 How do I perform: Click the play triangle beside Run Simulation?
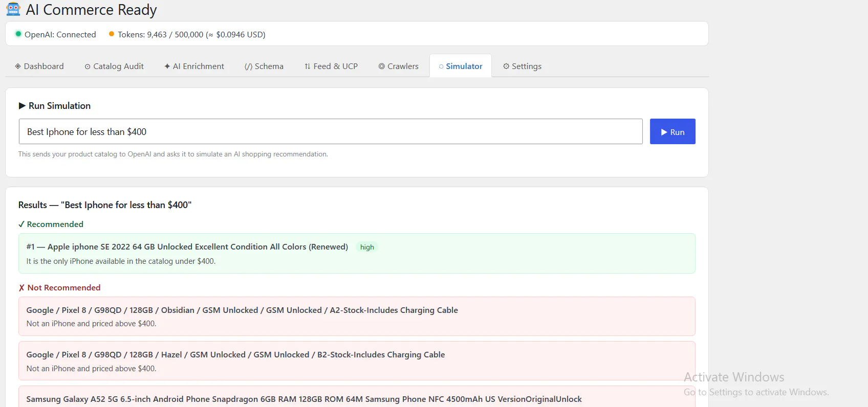pyautogui.click(x=22, y=106)
